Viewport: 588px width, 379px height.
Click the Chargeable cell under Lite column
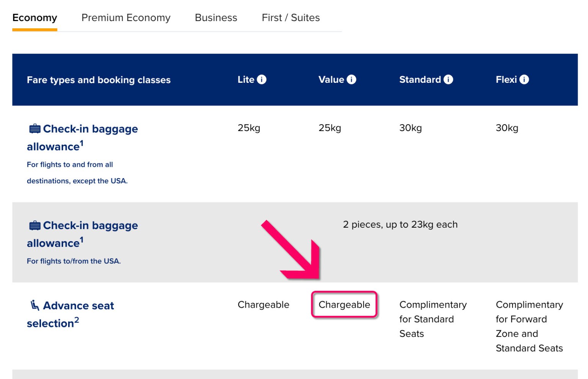(263, 305)
